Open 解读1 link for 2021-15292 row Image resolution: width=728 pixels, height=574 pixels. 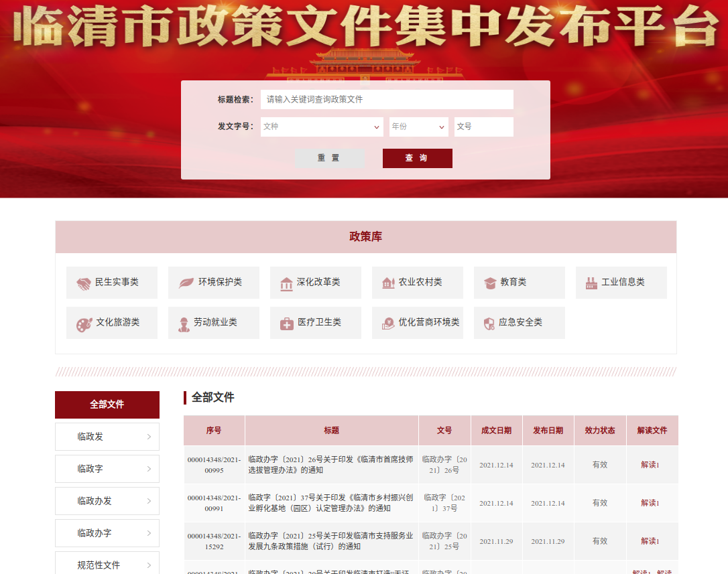(x=650, y=541)
